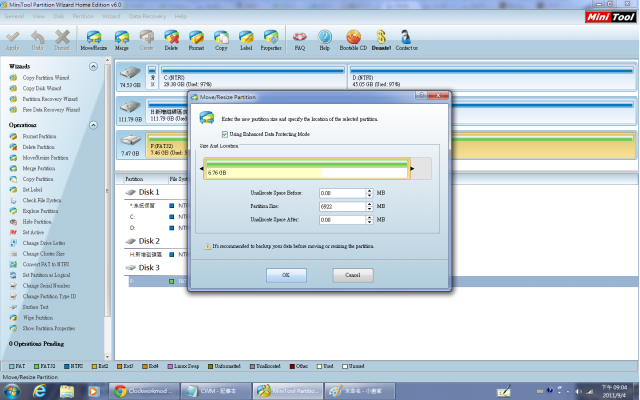Increase the Partition Size spinner value
The height and width of the screenshot is (400, 640).
tap(369, 204)
